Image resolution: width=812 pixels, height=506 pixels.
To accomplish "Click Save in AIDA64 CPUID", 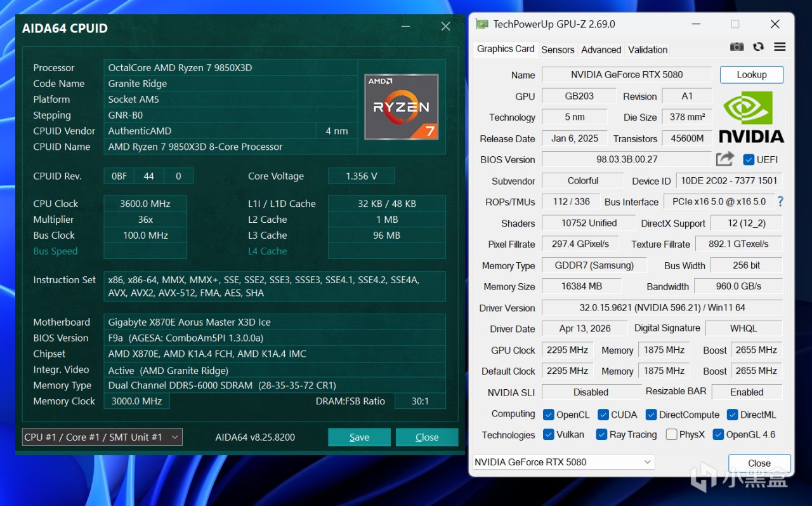I will 359,437.
